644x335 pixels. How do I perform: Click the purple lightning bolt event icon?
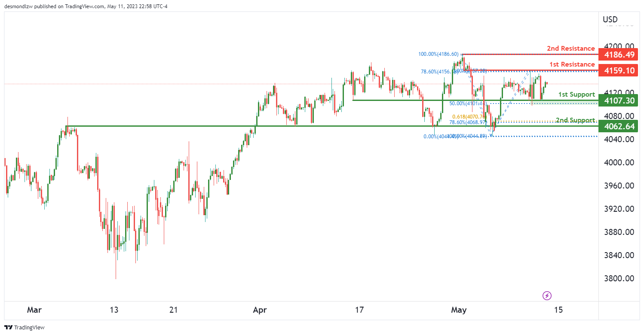547,295
